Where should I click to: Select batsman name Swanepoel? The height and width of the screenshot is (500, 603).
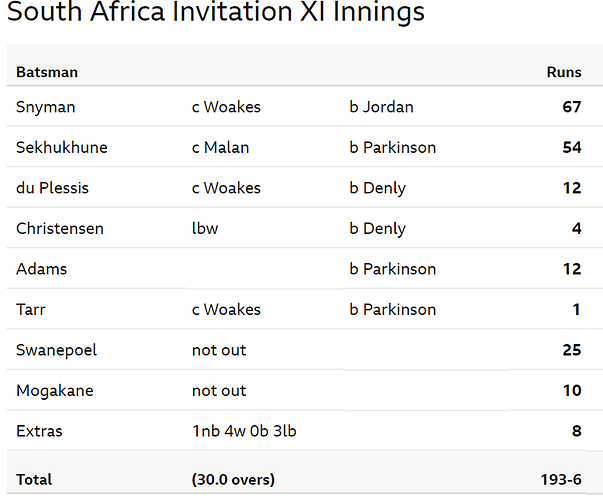[x=57, y=350]
